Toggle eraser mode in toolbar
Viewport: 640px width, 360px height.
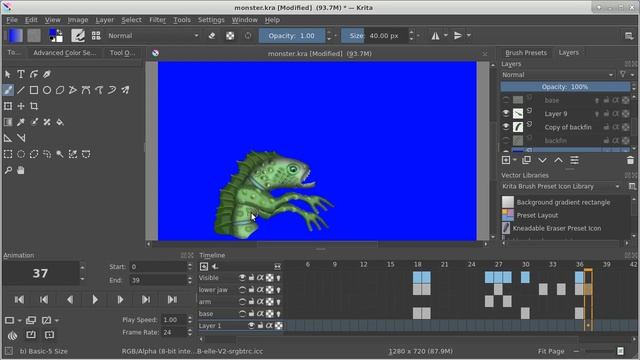(212, 36)
